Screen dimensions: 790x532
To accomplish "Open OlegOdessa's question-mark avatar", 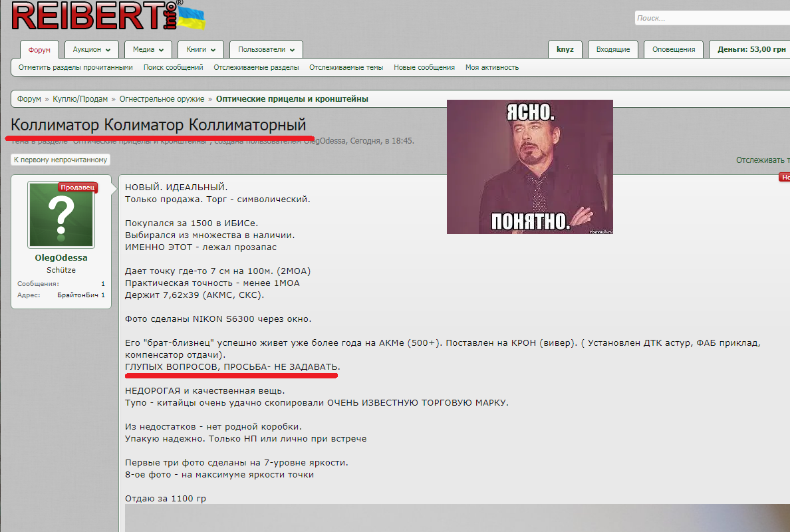I will pyautogui.click(x=61, y=214).
